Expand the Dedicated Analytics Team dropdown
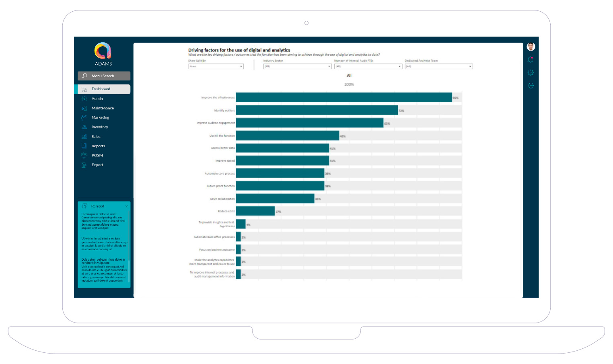The image size is (613, 364). click(438, 66)
